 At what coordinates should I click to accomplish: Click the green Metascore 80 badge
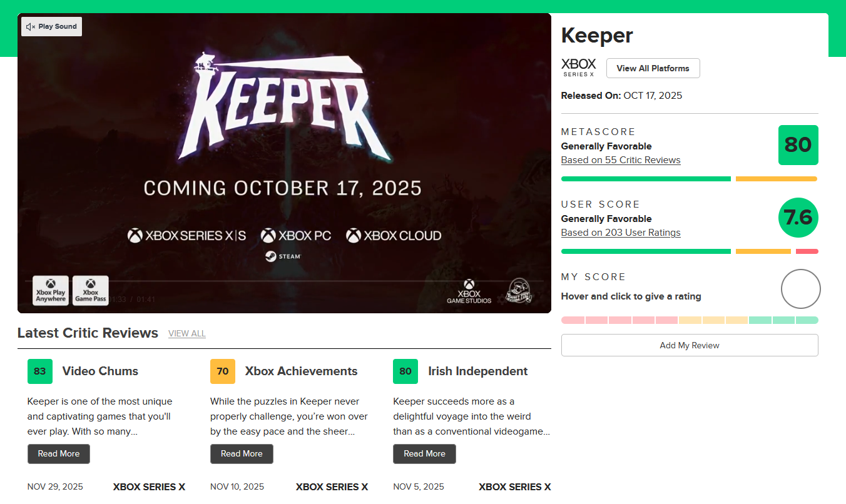(x=798, y=145)
